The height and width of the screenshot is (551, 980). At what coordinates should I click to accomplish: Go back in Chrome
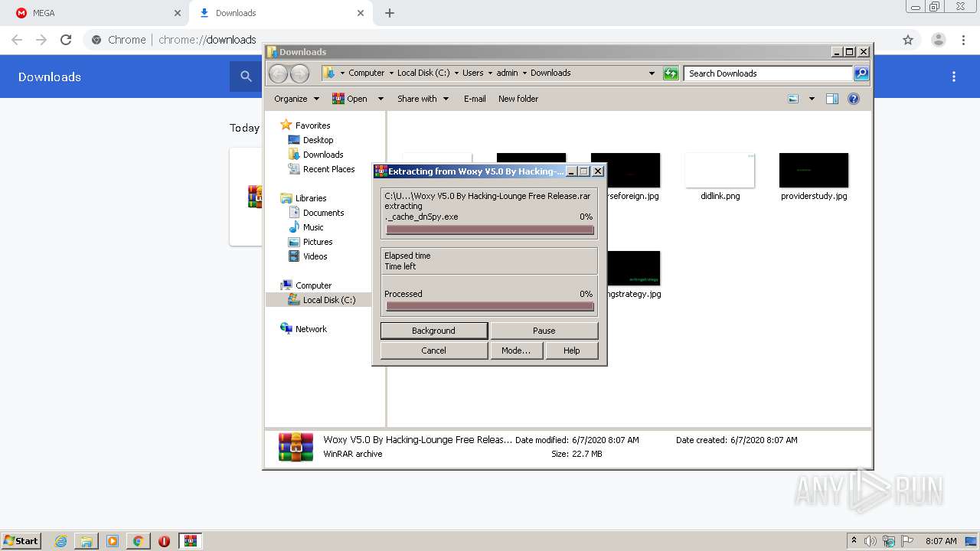tap(17, 40)
